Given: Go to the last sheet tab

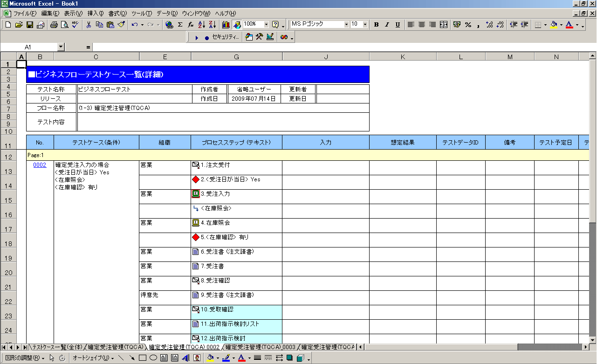Looking at the screenshot, I should tap(25, 347).
